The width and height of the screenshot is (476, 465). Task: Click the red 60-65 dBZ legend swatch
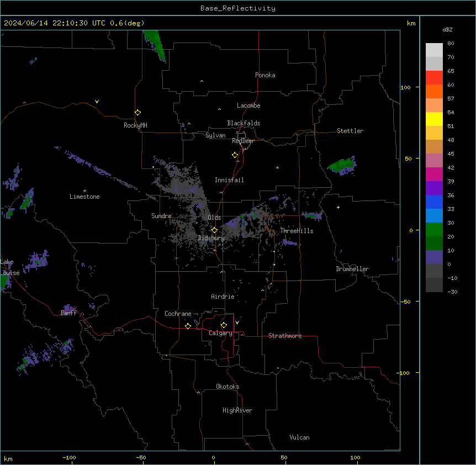click(x=434, y=78)
